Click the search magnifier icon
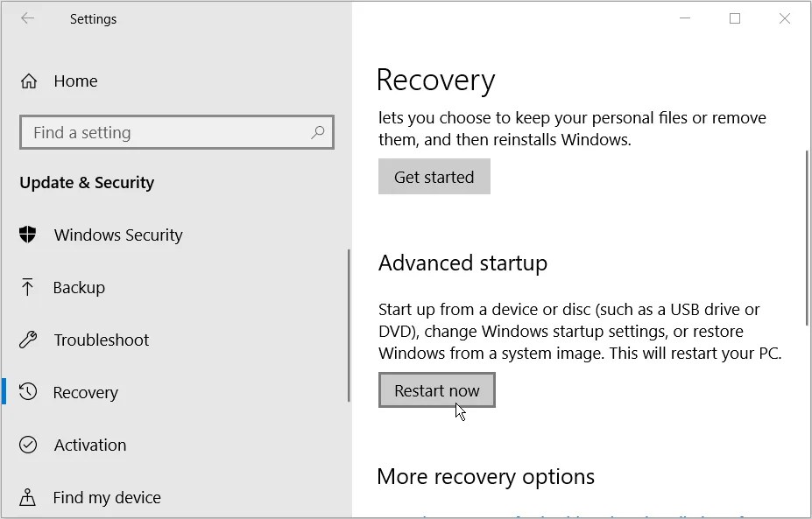This screenshot has height=519, width=812. click(x=318, y=132)
